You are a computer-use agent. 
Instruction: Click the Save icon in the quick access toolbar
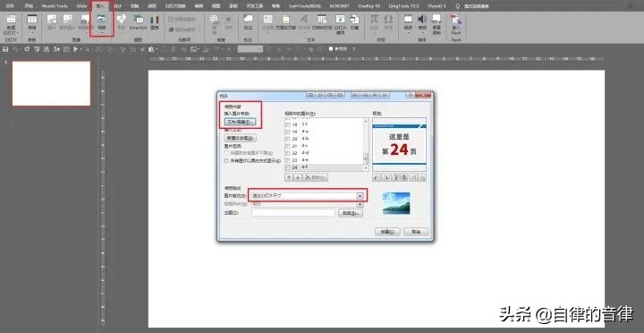coord(5,49)
